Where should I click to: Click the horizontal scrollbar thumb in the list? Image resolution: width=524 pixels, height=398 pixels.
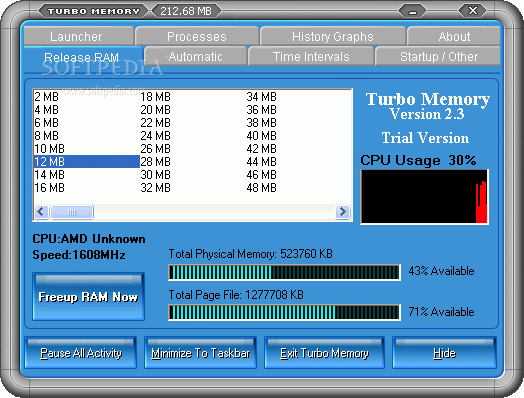point(72,212)
